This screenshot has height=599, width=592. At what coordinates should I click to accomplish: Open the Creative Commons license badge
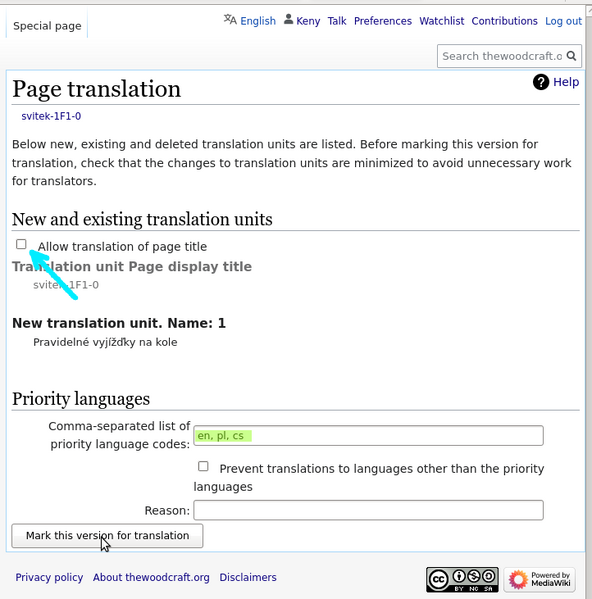pos(462,580)
